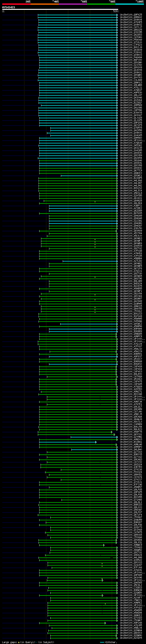
Task: Open UniRef100_B0ZB61 hit label
Action: 131,442
